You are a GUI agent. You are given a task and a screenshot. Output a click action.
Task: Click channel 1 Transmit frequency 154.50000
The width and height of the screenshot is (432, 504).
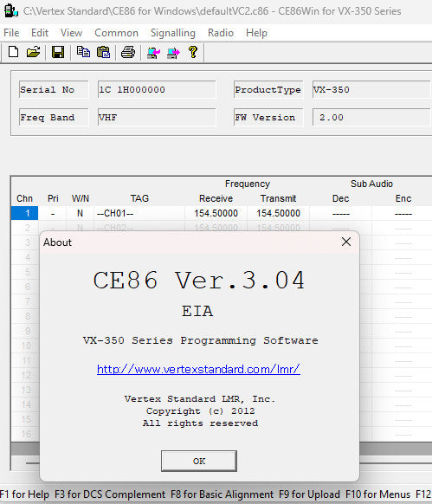pyautogui.click(x=279, y=213)
